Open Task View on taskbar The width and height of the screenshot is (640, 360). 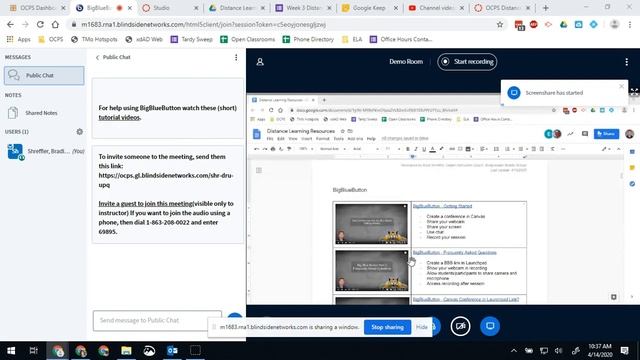pos(34,351)
